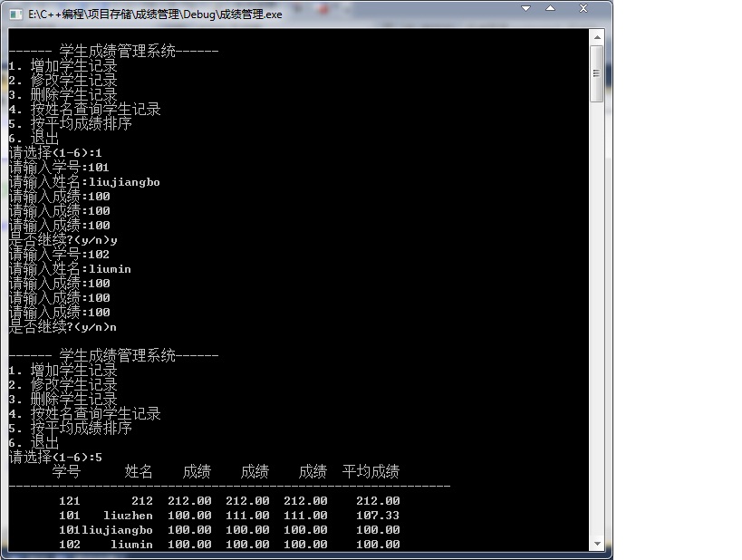Click the console window icon in title bar

click(x=15, y=14)
